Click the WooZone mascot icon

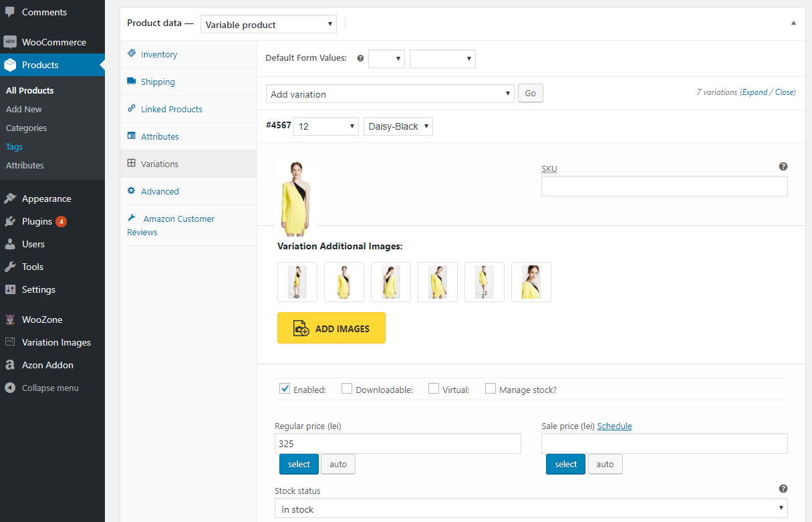(10, 319)
